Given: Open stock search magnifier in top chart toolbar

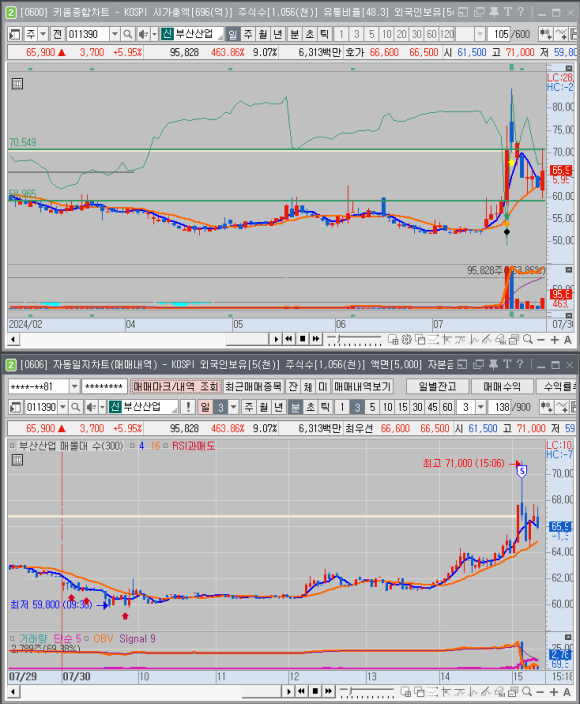Looking at the screenshot, I should [x=128, y=34].
